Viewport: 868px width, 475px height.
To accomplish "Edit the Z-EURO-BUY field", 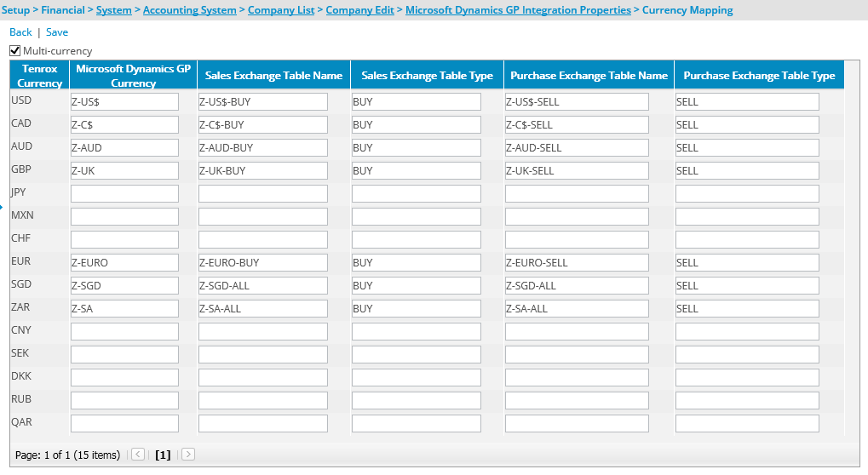I will pyautogui.click(x=263, y=263).
